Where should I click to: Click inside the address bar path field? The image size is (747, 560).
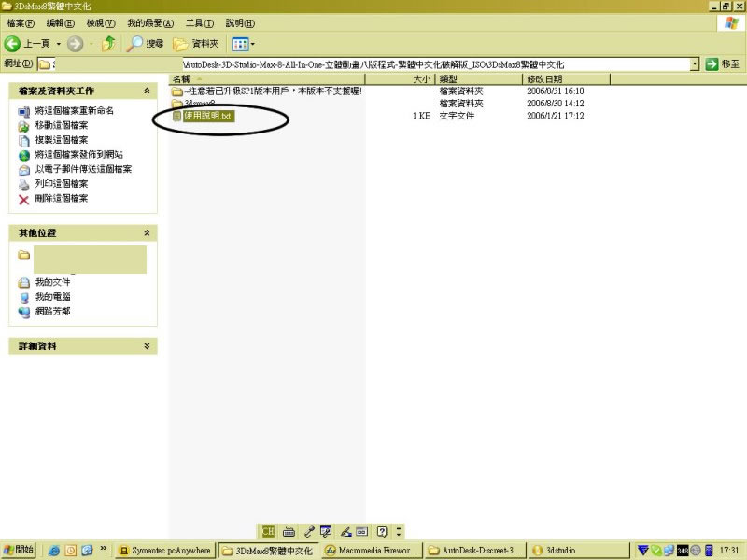[x=364, y=64]
